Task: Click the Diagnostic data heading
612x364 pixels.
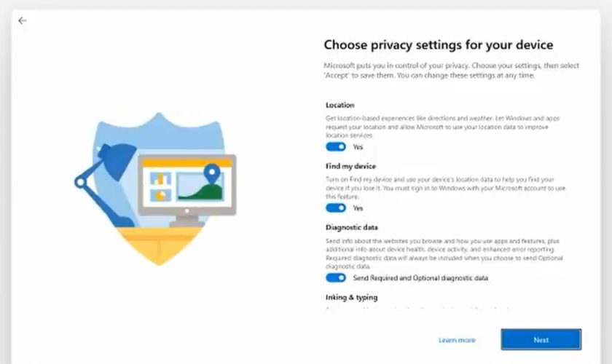Action: click(x=351, y=227)
